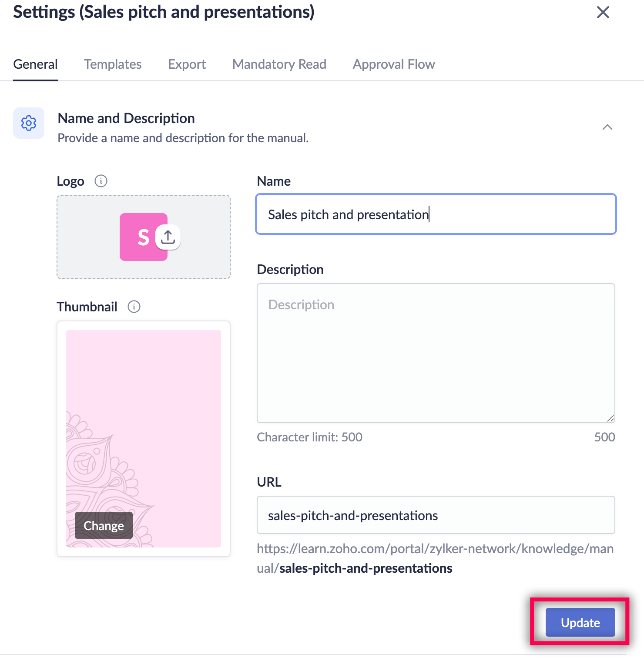Click into the Name input field
The height and width of the screenshot is (661, 644).
(436, 214)
